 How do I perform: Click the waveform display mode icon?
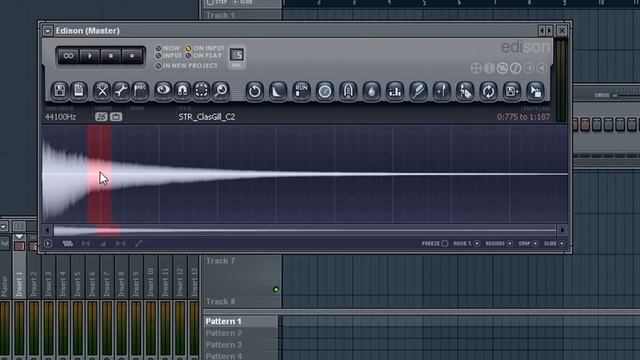click(68, 244)
